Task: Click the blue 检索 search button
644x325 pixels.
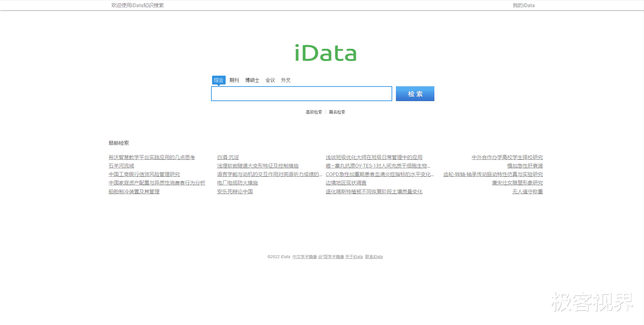Action: (415, 94)
